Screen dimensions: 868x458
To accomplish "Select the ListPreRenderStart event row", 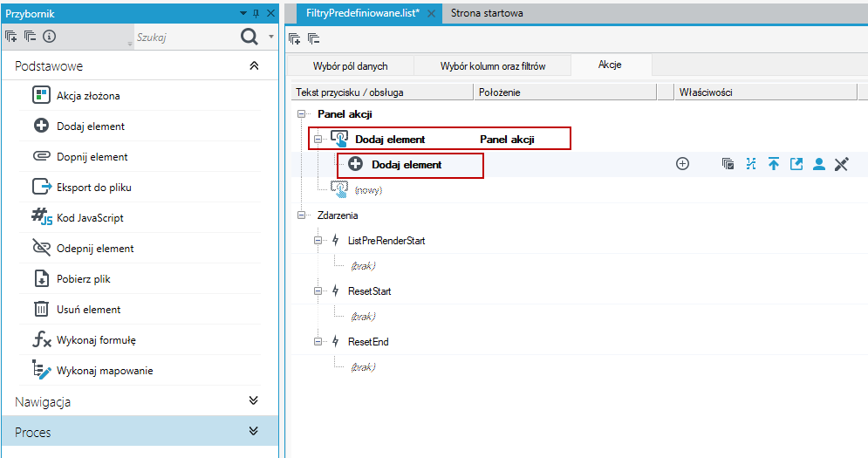I will (386, 241).
